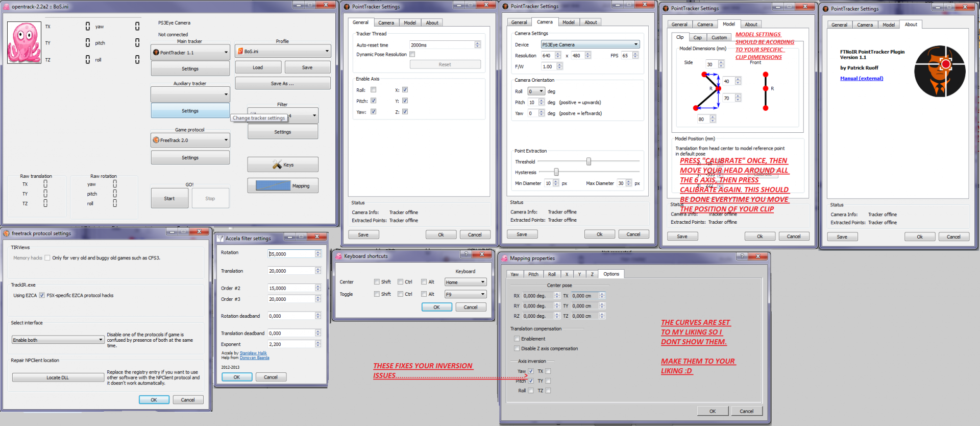Click the pink octopus opentrack logo

tap(24, 42)
